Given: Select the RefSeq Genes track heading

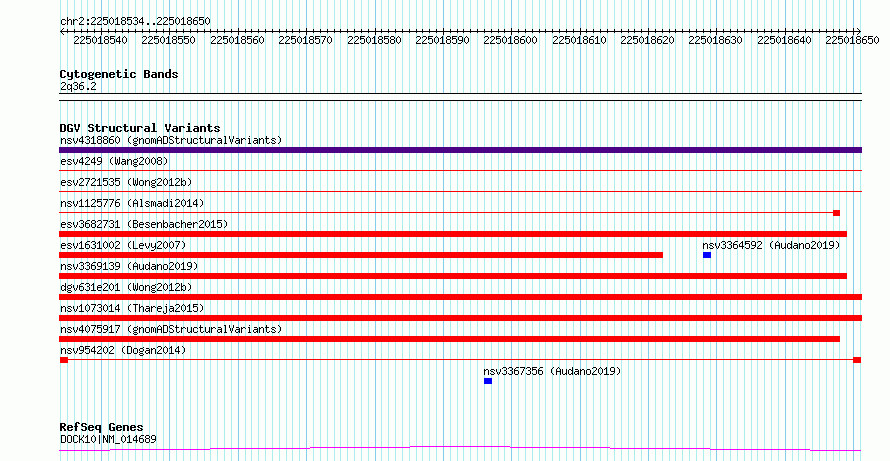Looking at the screenshot, I should click(102, 427).
